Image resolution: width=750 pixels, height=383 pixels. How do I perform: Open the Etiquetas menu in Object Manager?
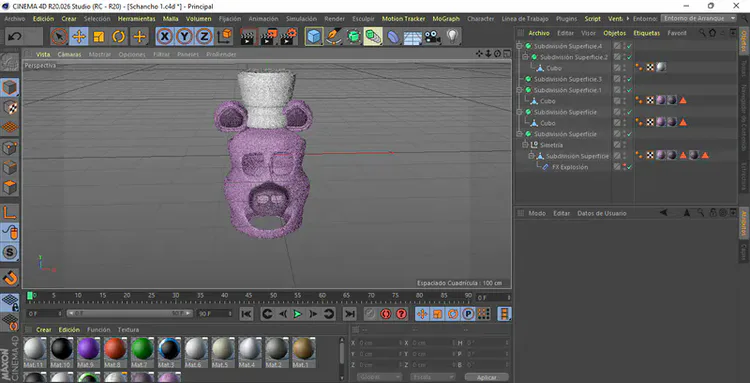[646, 33]
